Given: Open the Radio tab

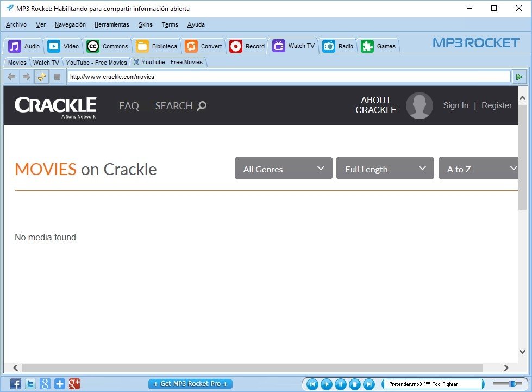Looking at the screenshot, I should coord(338,46).
